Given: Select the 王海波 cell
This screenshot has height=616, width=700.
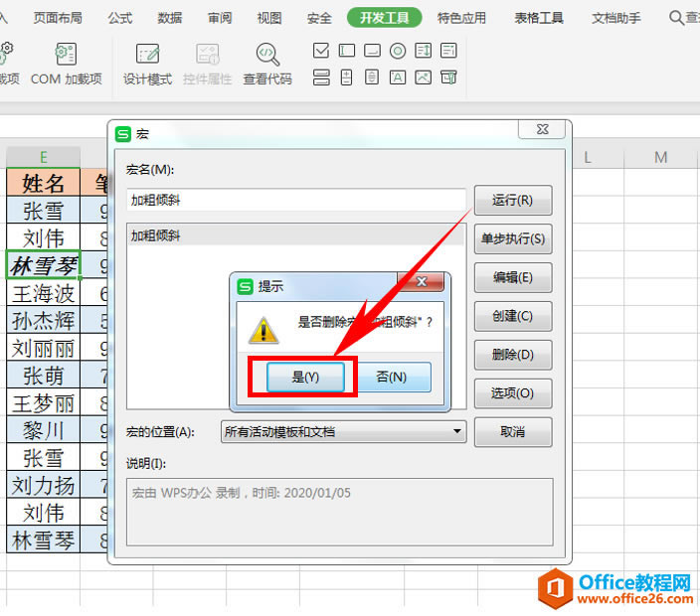Looking at the screenshot, I should click(44, 293).
